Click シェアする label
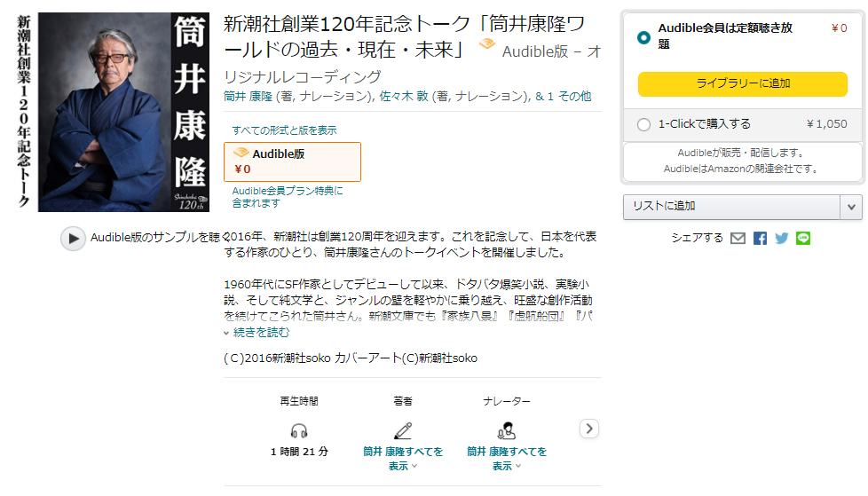The height and width of the screenshot is (496, 868). click(x=697, y=238)
